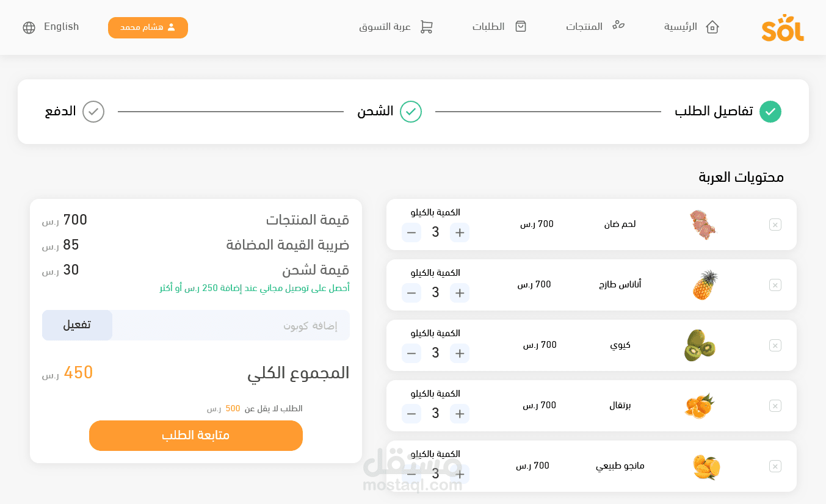The width and height of the screenshot is (826, 504).
Task: Increase quantity of كيوي
Action: click(460, 353)
